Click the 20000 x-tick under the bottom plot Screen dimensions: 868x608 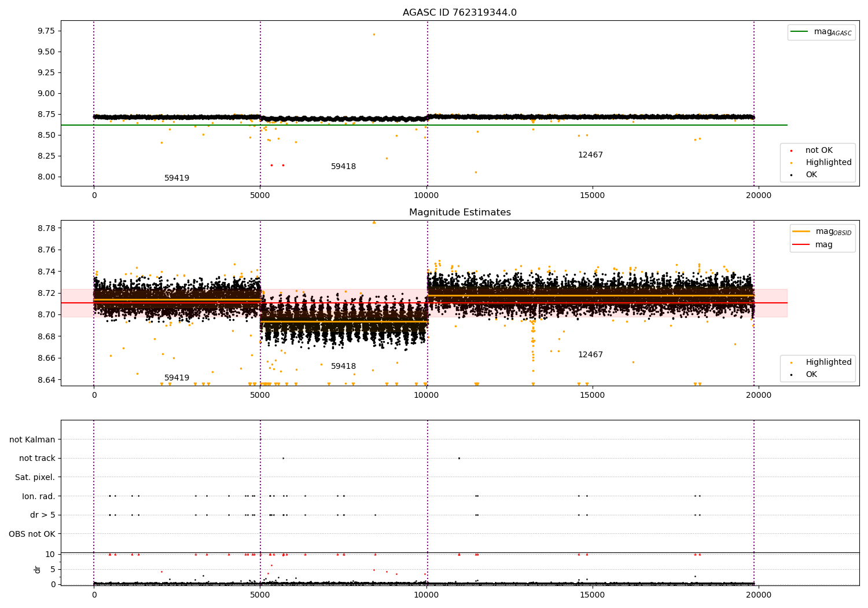(759, 595)
